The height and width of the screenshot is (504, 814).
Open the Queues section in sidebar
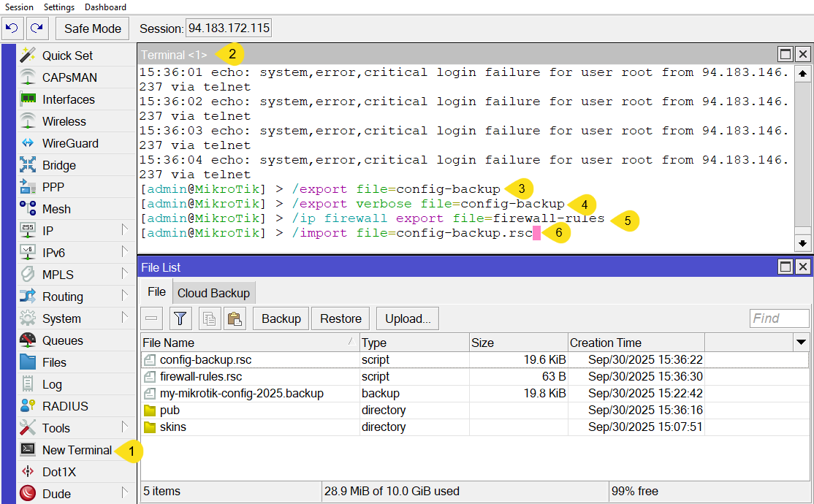pos(62,340)
